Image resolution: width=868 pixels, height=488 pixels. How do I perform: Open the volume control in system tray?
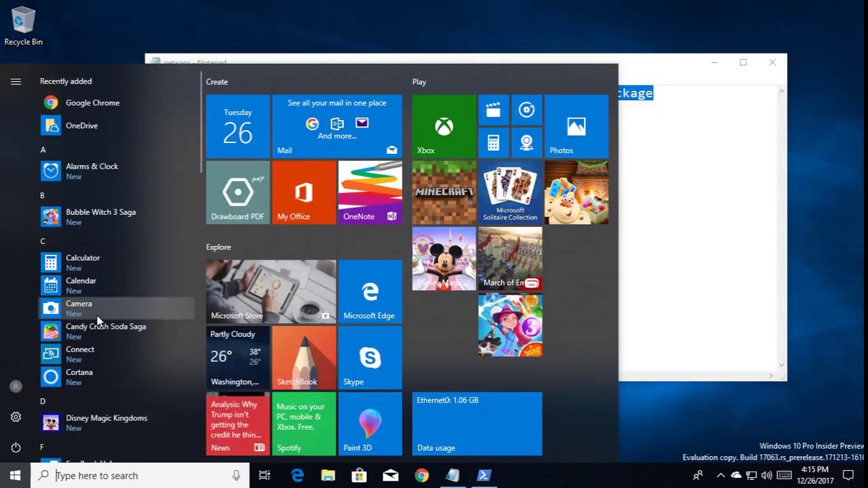click(x=767, y=475)
